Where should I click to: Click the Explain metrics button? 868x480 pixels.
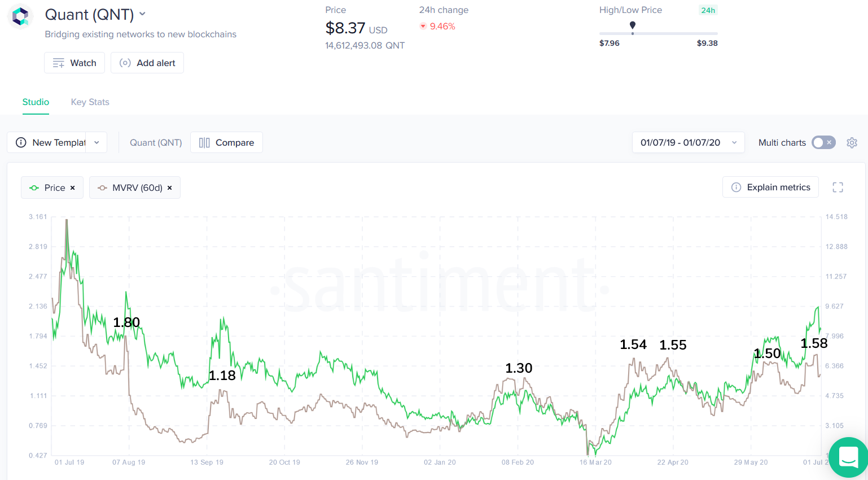(770, 187)
